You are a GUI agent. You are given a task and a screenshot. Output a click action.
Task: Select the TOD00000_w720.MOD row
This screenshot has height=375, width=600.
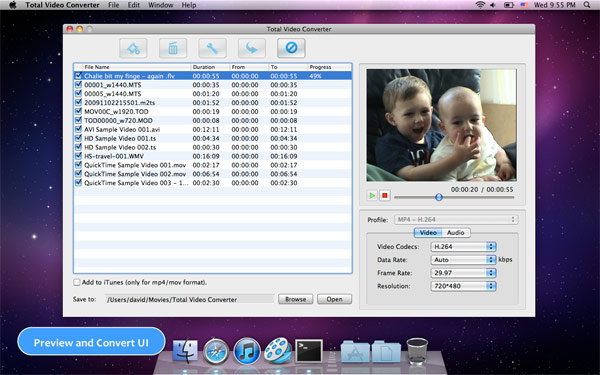tap(213, 120)
